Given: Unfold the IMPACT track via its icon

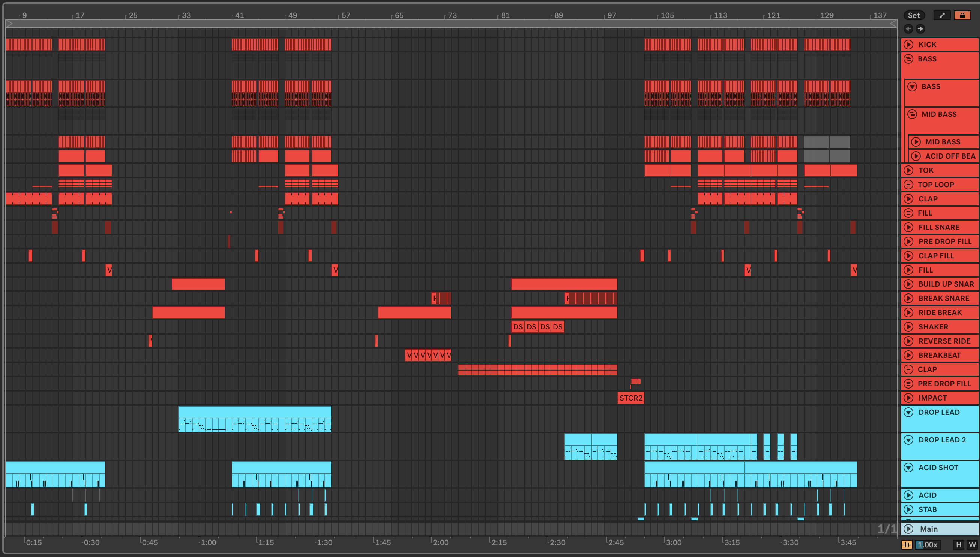Looking at the screenshot, I should coord(908,398).
